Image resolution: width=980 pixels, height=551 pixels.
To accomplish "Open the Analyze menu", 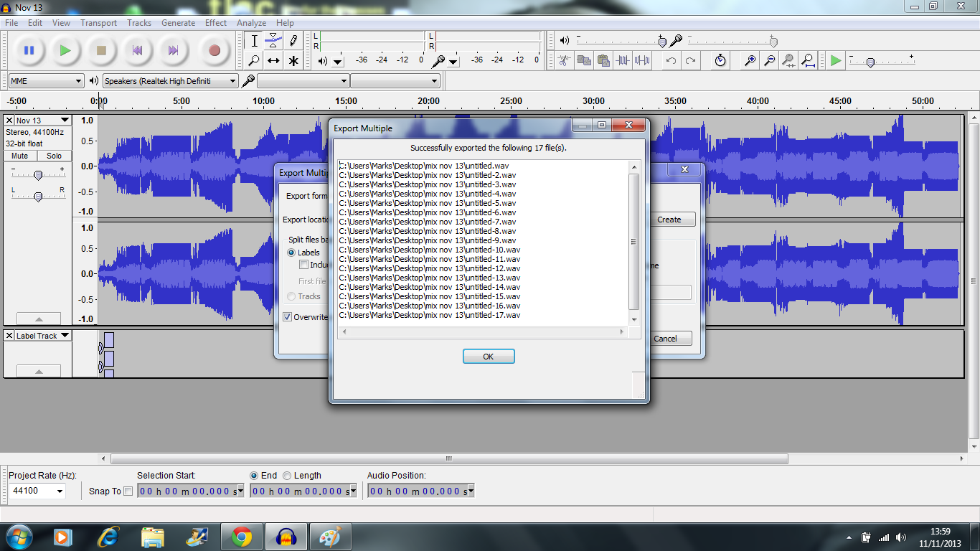I will tap(251, 23).
